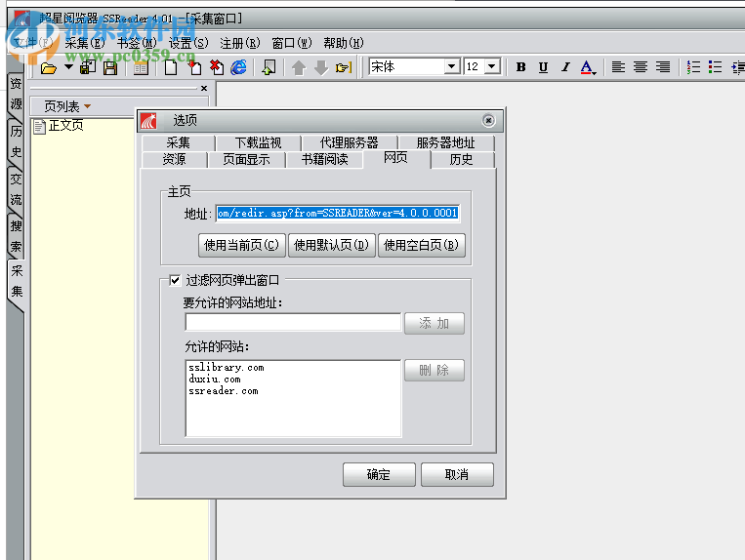Toggle the 过滤网页弹出窗口 checkbox
Image resolution: width=745 pixels, height=560 pixels.
coord(176,280)
